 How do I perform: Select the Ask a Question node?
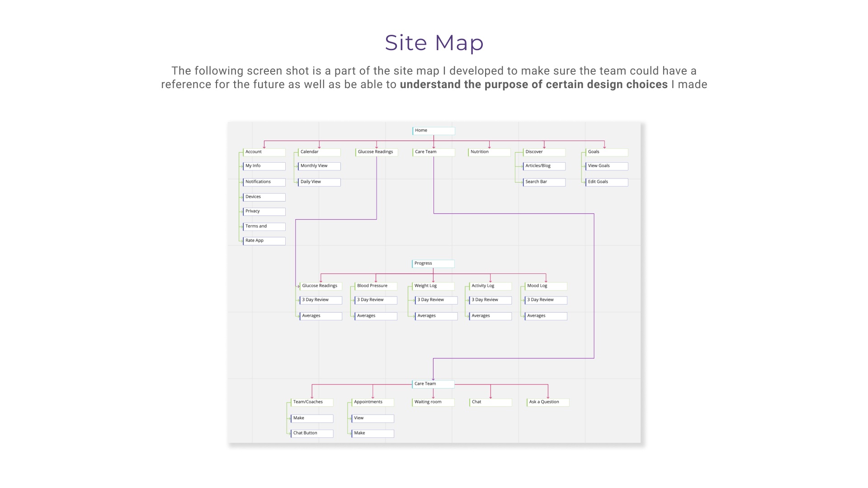(547, 402)
